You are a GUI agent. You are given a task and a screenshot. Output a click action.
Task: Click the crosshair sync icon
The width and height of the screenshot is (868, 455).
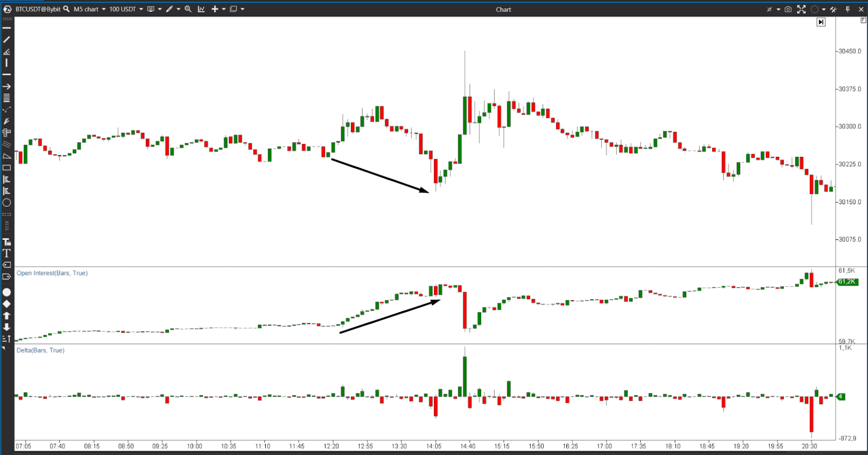769,9
